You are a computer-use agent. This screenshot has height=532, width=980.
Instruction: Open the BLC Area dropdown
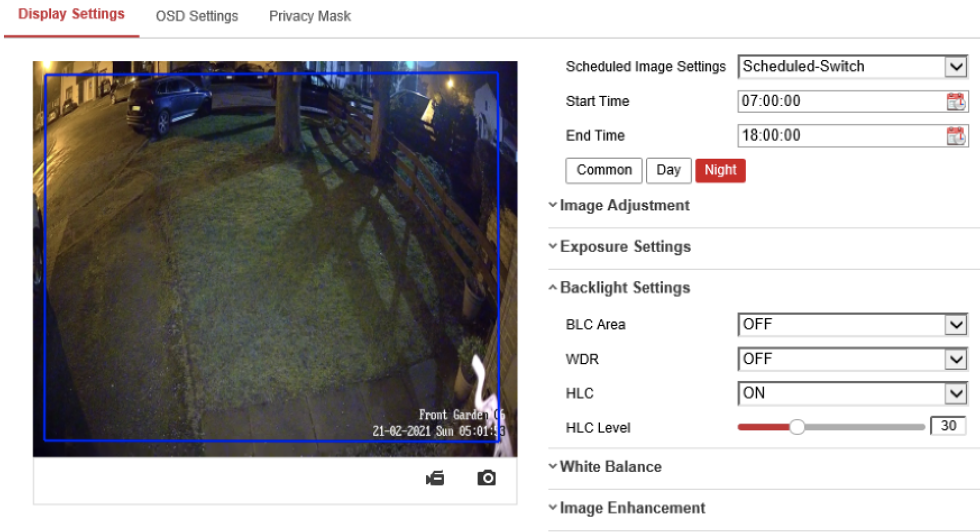coord(852,325)
